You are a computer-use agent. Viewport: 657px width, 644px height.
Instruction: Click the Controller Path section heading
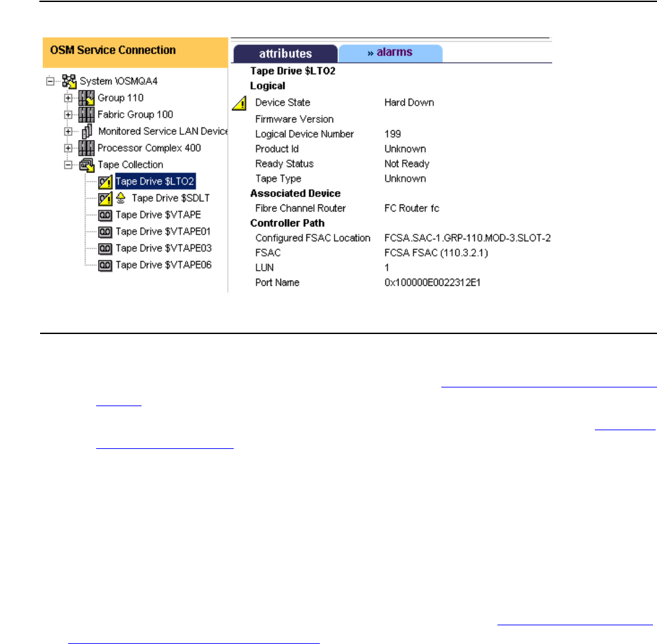tap(287, 223)
